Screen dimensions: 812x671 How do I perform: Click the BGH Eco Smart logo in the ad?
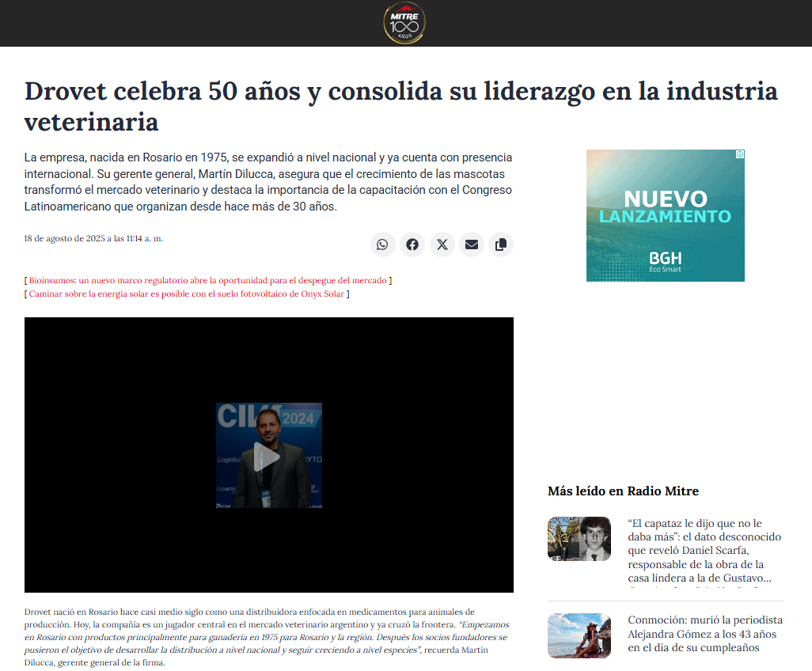(x=665, y=261)
